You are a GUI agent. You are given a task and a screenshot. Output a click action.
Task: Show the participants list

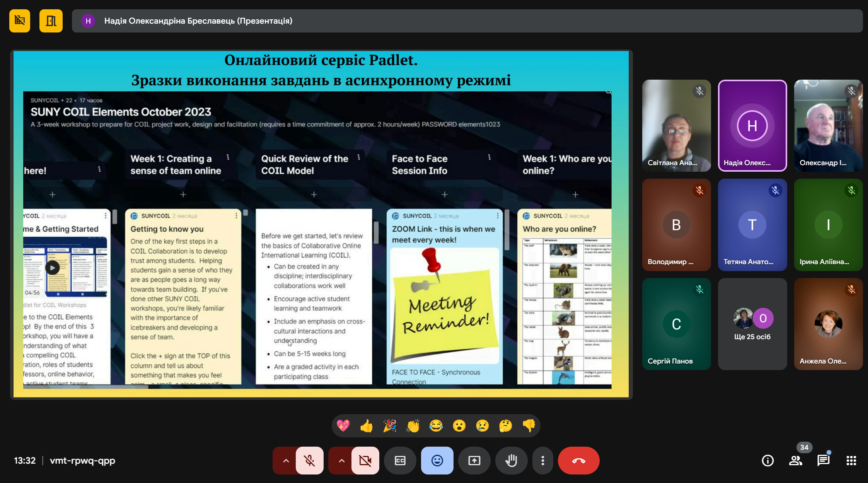tap(795, 461)
